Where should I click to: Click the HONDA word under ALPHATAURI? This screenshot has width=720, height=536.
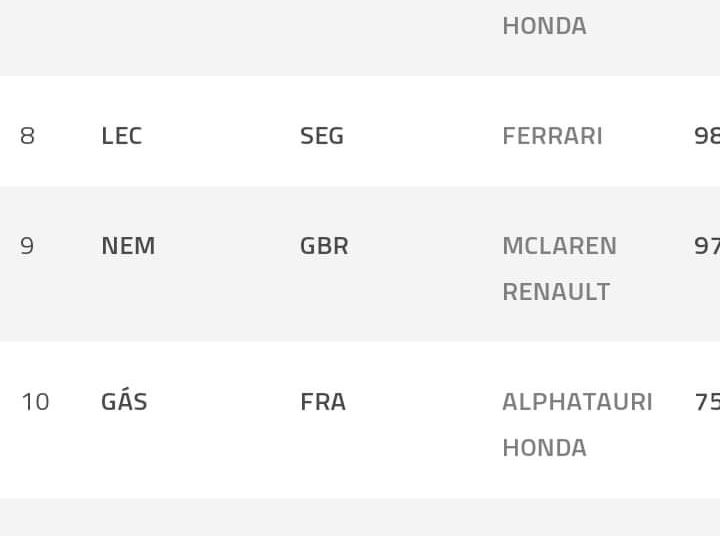tap(544, 448)
